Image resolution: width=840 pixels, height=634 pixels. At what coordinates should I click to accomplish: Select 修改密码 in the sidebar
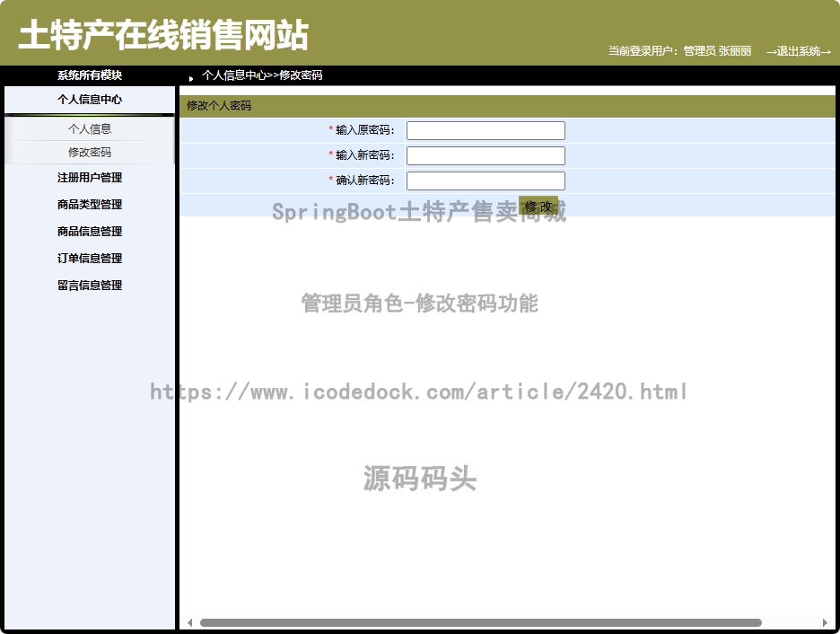(90, 153)
